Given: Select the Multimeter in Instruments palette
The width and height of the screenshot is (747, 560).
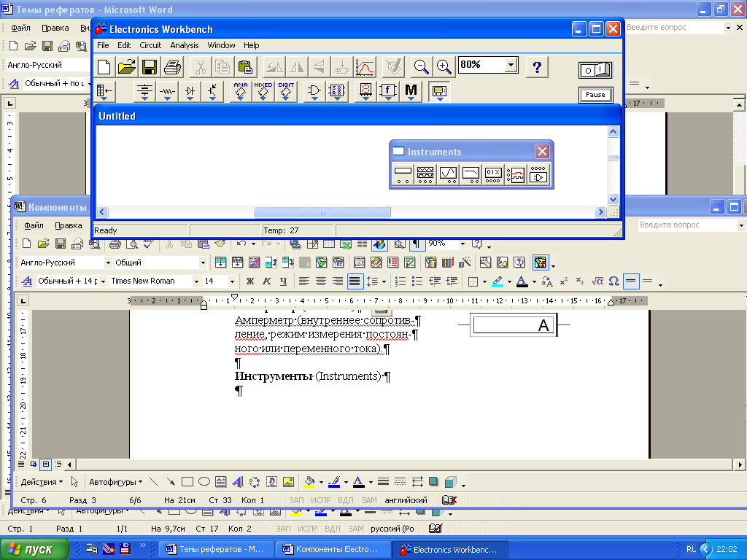Looking at the screenshot, I should [403, 175].
